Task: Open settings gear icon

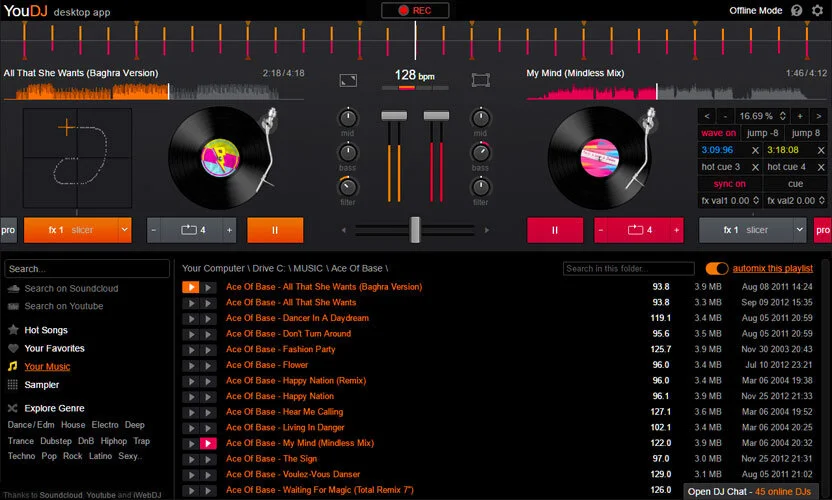Action: [x=818, y=10]
